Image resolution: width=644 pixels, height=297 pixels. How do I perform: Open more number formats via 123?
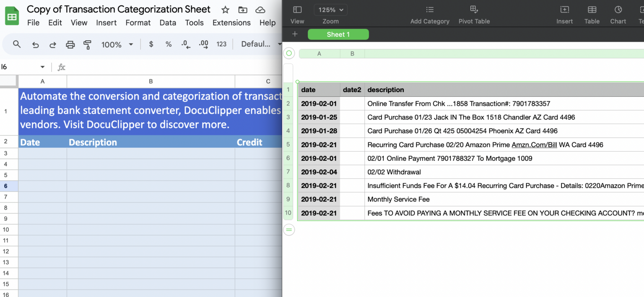tap(221, 44)
